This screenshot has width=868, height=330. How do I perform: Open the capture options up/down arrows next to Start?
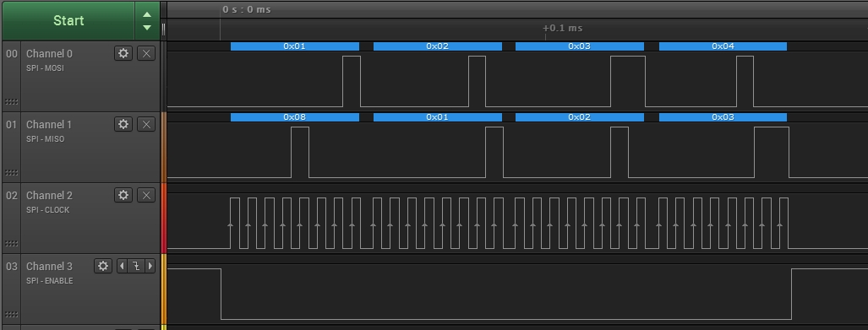(147, 20)
